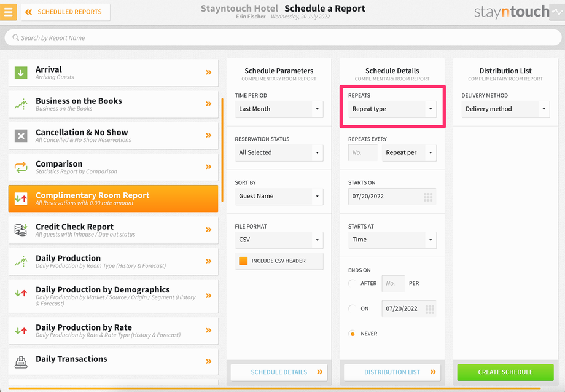Click the 'Daily Production by Demographics' title
Screen dimensions: 565x392
pyautogui.click(x=103, y=289)
